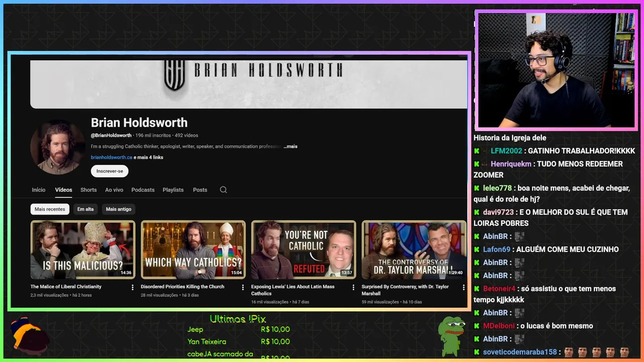Open the Dr. Taylor Marshall controversy thumbnail
The width and height of the screenshot is (644, 362).
point(414,249)
